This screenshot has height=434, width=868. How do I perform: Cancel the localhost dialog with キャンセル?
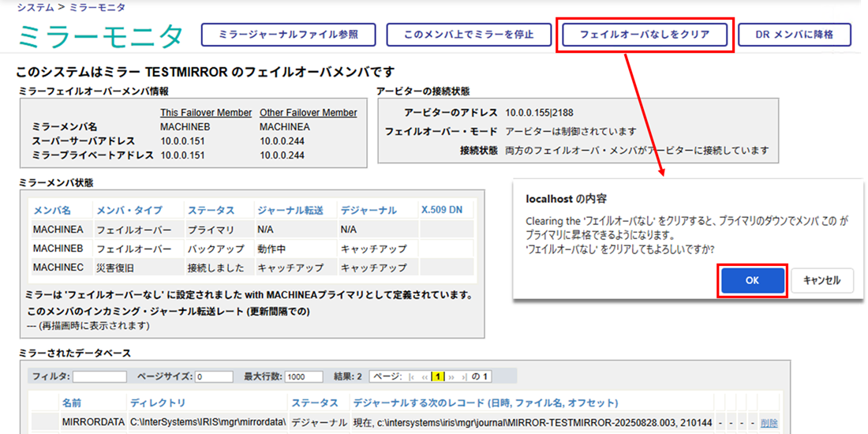[821, 280]
